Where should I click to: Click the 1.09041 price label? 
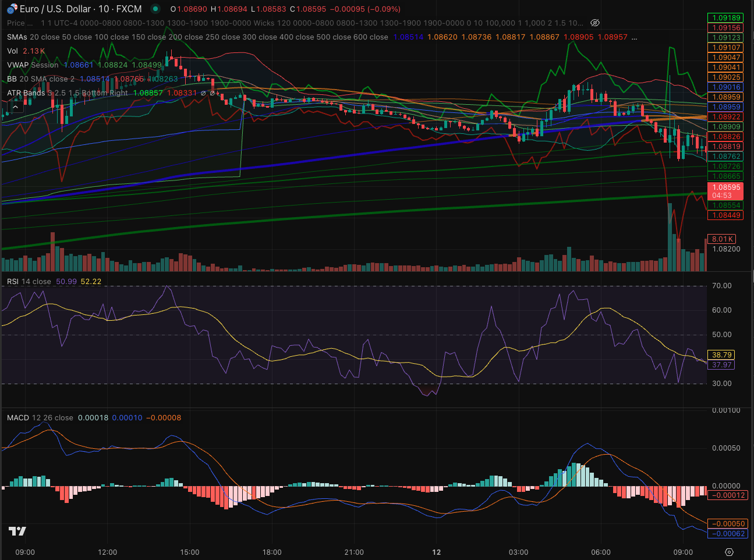click(x=725, y=67)
